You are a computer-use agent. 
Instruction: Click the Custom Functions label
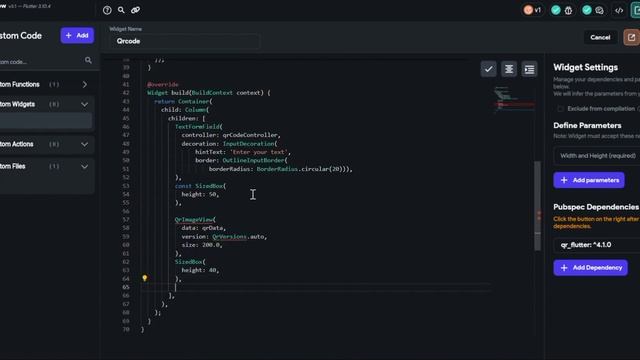pyautogui.click(x=20, y=84)
